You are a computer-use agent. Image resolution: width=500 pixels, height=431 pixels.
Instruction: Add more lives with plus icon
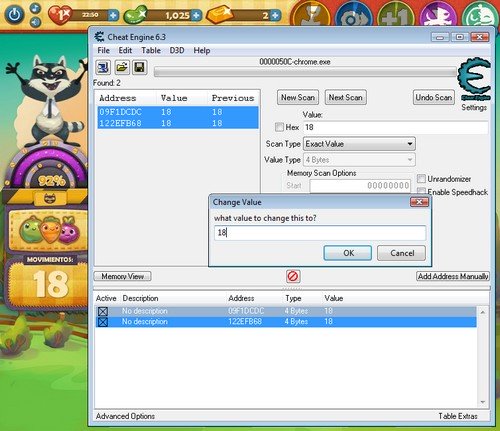[113, 15]
